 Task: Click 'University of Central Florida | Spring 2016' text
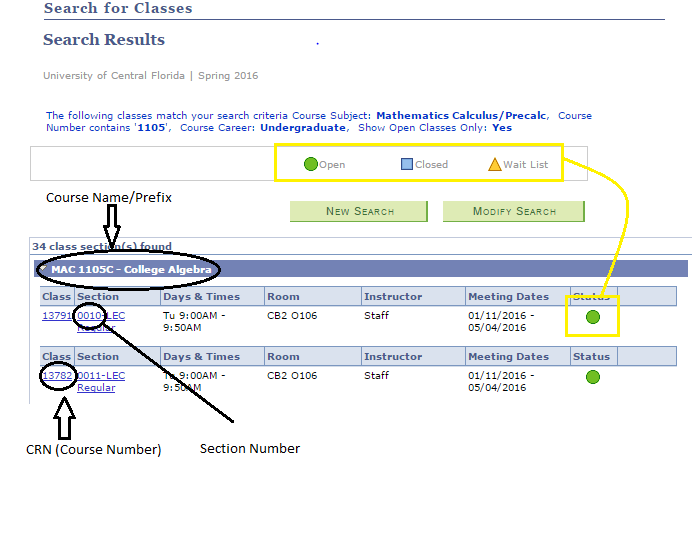coord(150,76)
